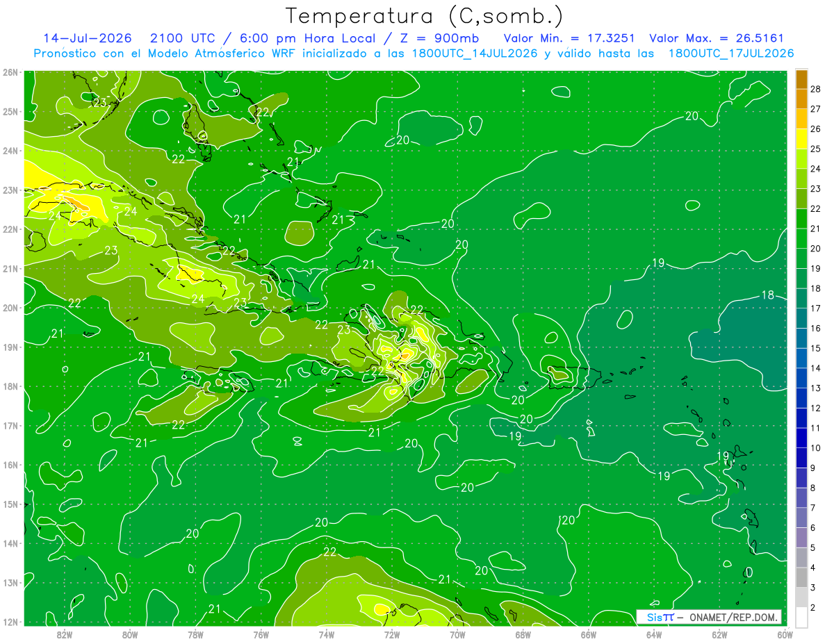Viewport: 834px width, 644px height.
Task: Click the SisPI ONAMET/REP.DOM. logo box
Action: (708, 617)
